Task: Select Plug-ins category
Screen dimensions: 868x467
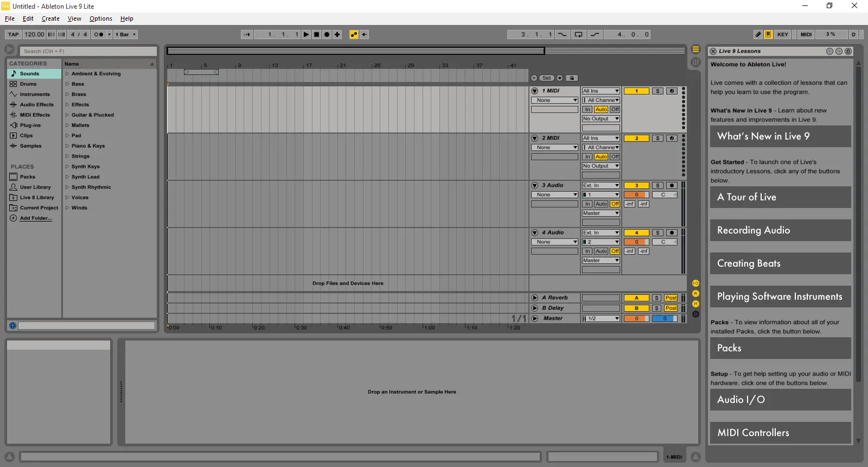Action: [x=34, y=125]
